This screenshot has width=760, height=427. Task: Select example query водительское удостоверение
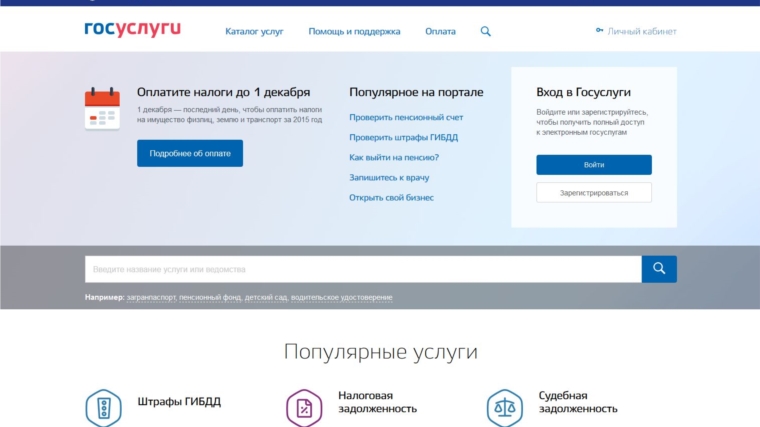pyautogui.click(x=342, y=297)
